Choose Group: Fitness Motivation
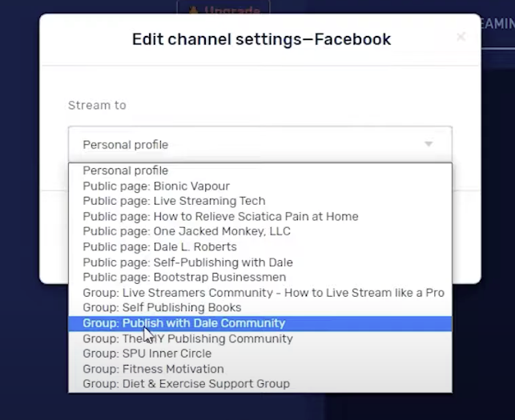 point(260,369)
